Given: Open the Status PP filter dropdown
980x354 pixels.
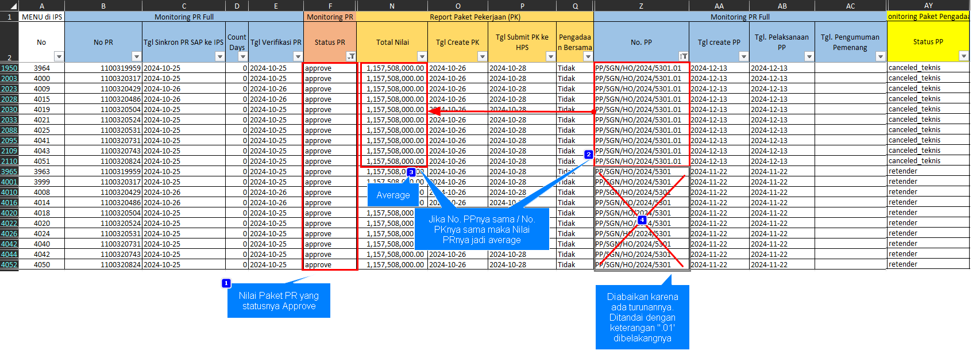Looking at the screenshot, I should tap(963, 56).
